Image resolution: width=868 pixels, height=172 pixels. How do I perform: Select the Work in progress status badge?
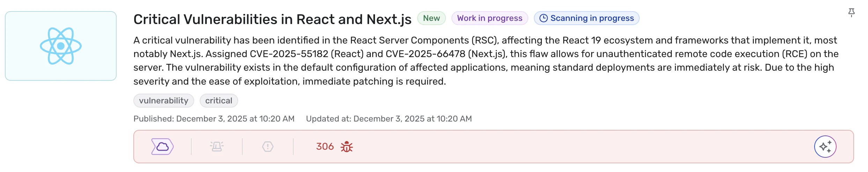tap(490, 18)
